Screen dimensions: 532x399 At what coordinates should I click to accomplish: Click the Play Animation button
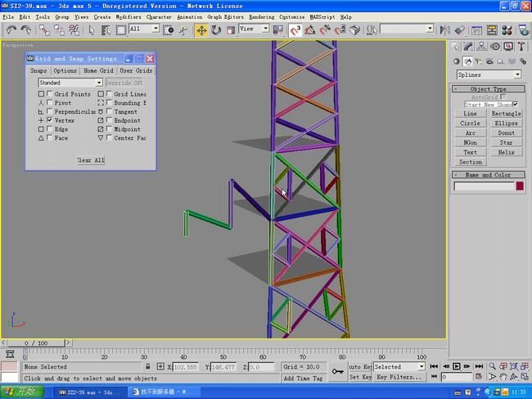click(x=457, y=366)
